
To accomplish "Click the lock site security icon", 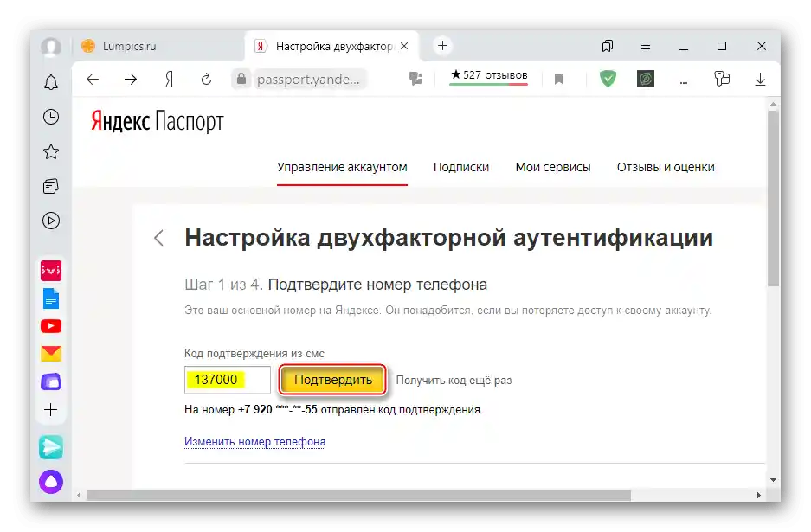I will (x=241, y=79).
